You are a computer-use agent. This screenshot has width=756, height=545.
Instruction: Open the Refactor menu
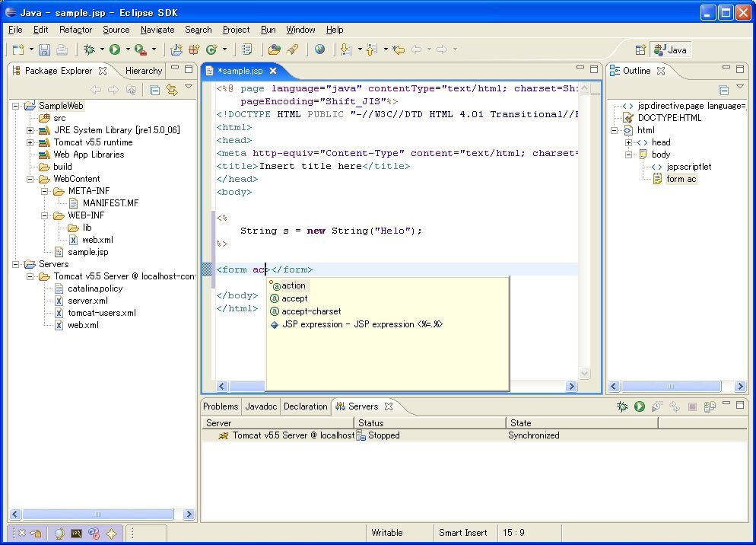click(x=76, y=30)
